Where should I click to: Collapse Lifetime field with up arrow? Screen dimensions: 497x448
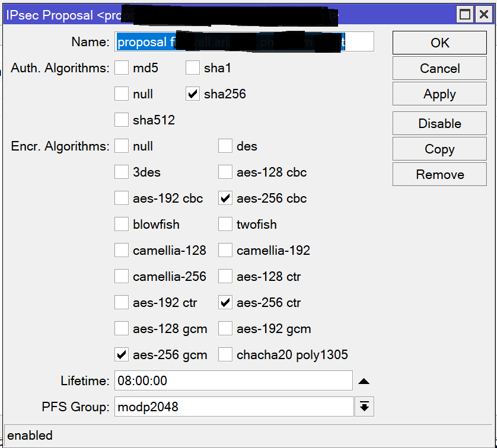click(364, 381)
